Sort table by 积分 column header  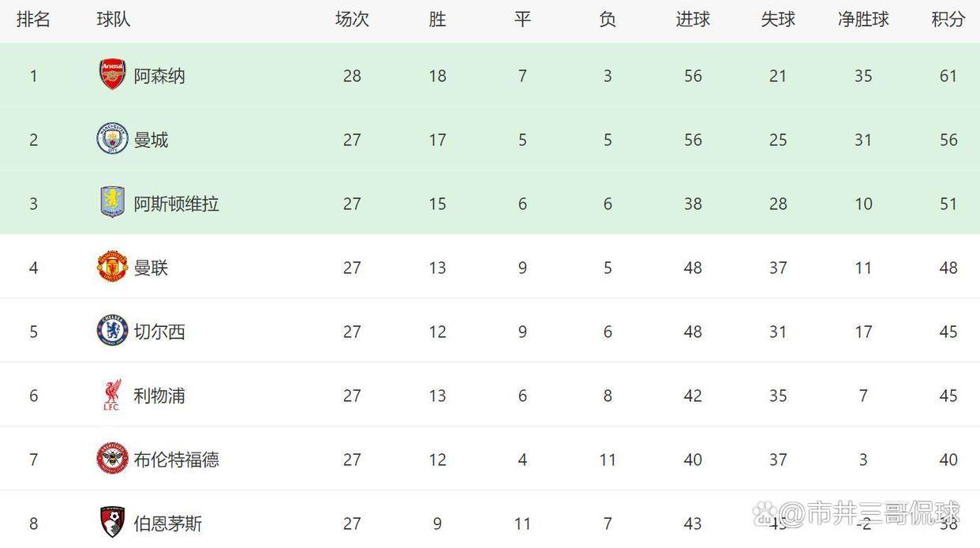[x=948, y=20]
